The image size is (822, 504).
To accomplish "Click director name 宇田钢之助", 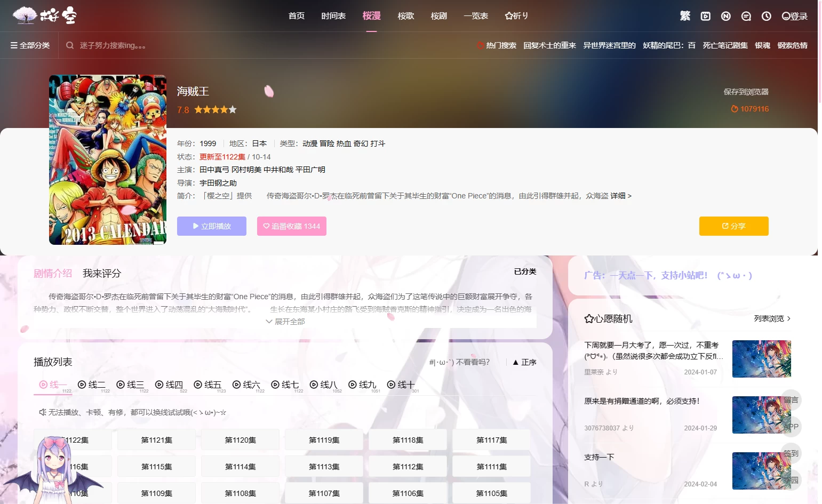I will (218, 183).
